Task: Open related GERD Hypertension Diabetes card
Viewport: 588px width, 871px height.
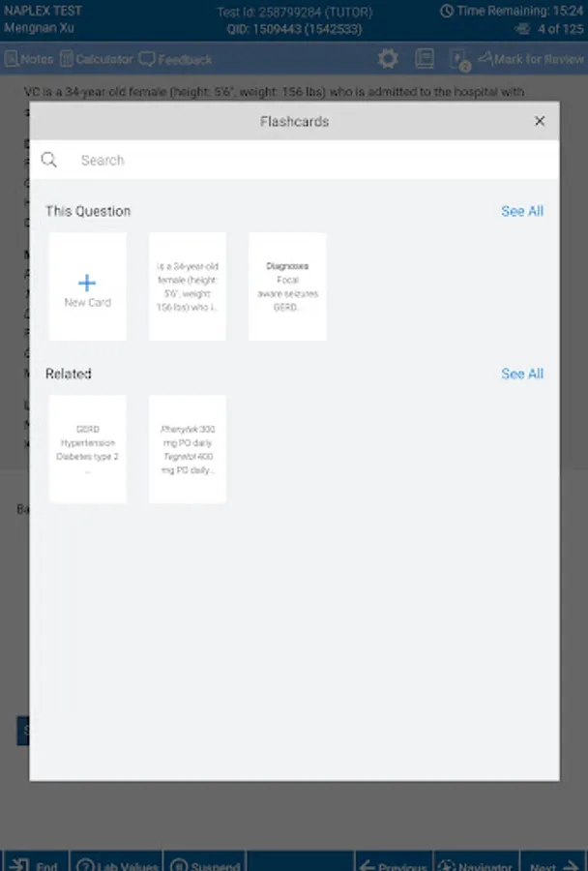Action: (88, 449)
